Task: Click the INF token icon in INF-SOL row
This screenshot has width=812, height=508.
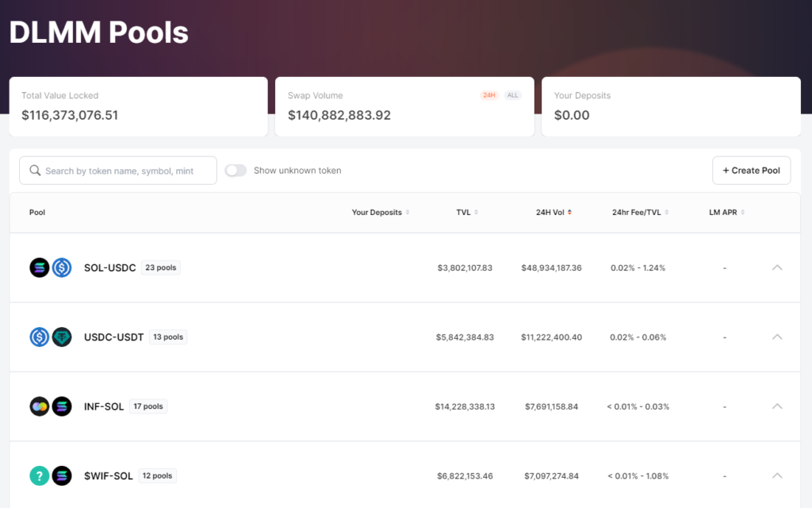Action: coord(40,406)
